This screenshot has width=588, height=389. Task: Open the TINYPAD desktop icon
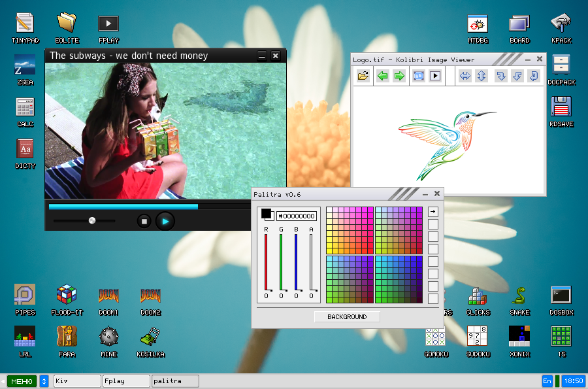(x=25, y=24)
